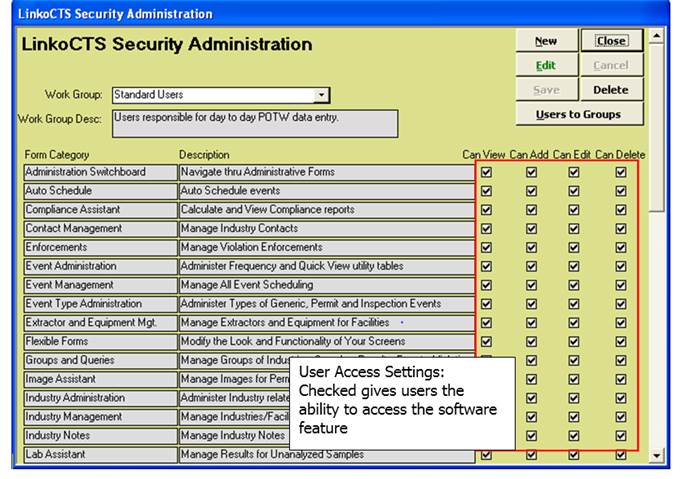Click the Delete button
The width and height of the screenshot is (681, 479).
611,90
